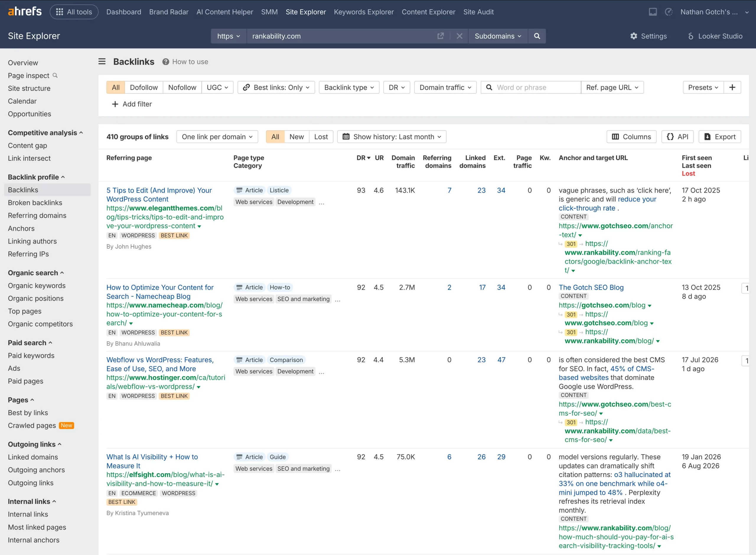Click Add filter plus button
Image resolution: width=756 pixels, height=555 pixels.
tap(132, 104)
